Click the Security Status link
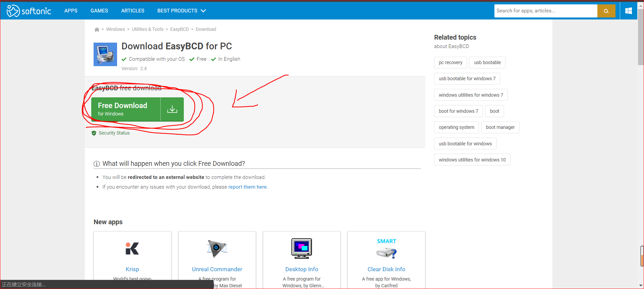 pyautogui.click(x=114, y=133)
